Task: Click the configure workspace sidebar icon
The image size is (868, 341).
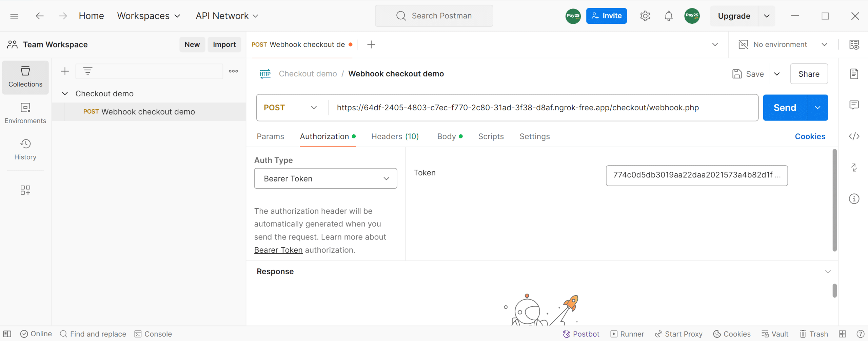Action: 25,190
